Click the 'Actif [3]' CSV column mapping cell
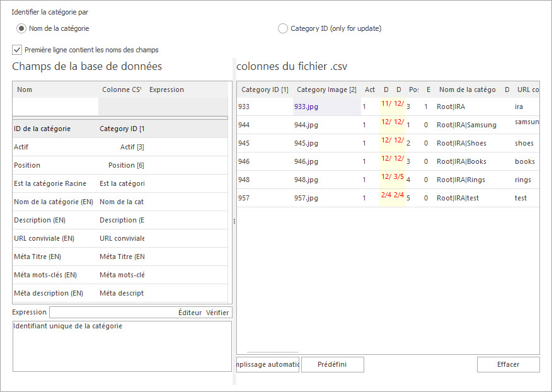The width and height of the screenshot is (552, 392). coord(122,147)
